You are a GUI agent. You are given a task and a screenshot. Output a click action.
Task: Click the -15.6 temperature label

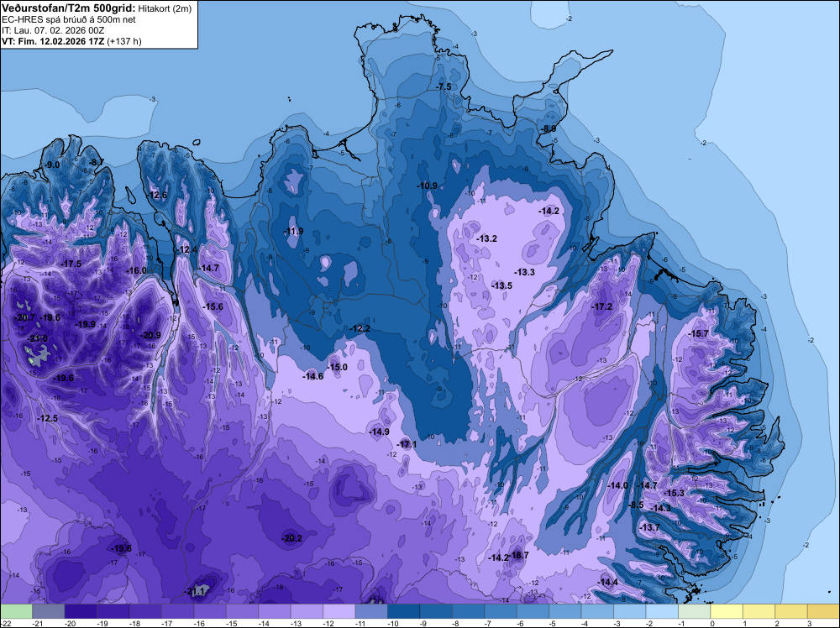213,306
